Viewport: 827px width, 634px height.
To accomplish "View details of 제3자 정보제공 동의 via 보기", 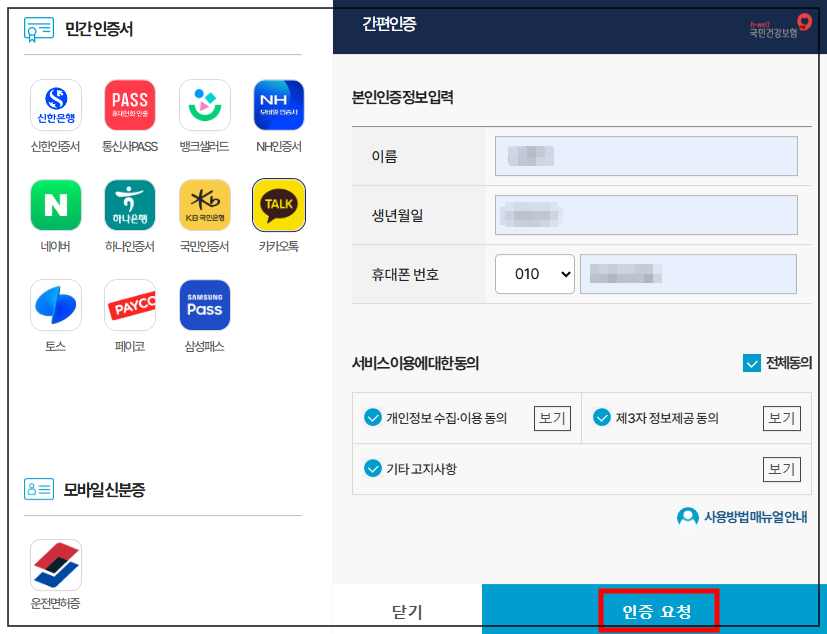I will point(782,418).
